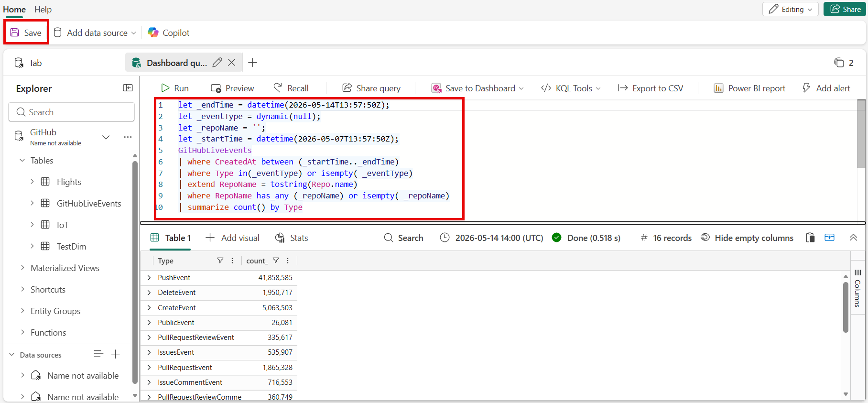Select the query tab named Tab
The width and height of the screenshot is (868, 403).
click(29, 63)
